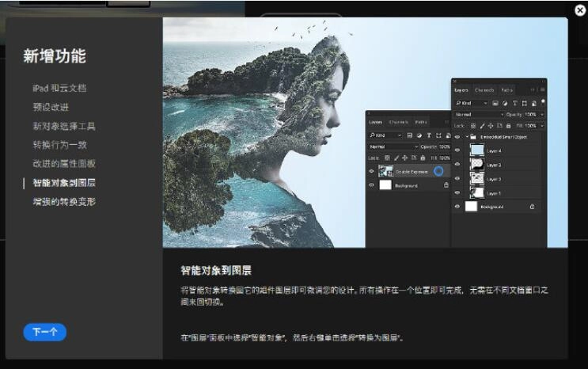
Task: Collapse the Embedded Smart Object group arrow
Action: click(466, 137)
